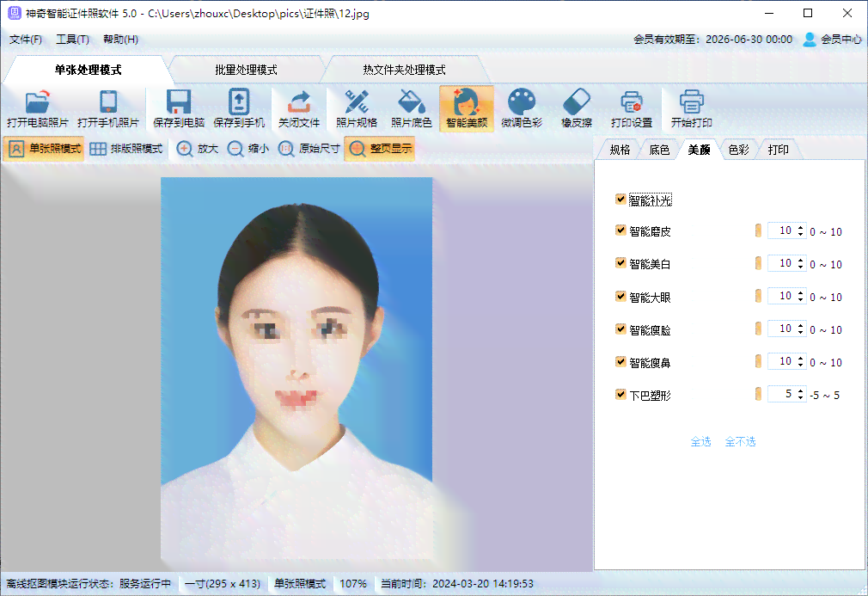This screenshot has height=596, width=868.
Task: Switch to 批量处理模式 tab
Action: coord(247,70)
